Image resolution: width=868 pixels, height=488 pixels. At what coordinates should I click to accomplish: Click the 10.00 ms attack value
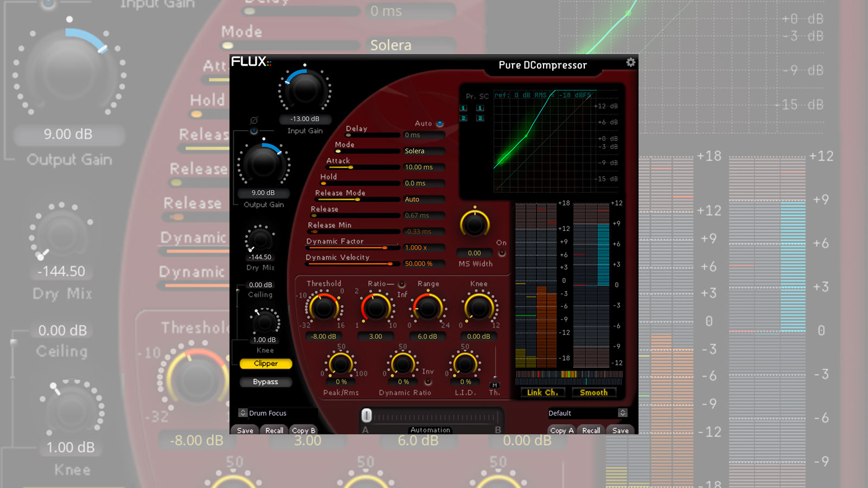[424, 167]
